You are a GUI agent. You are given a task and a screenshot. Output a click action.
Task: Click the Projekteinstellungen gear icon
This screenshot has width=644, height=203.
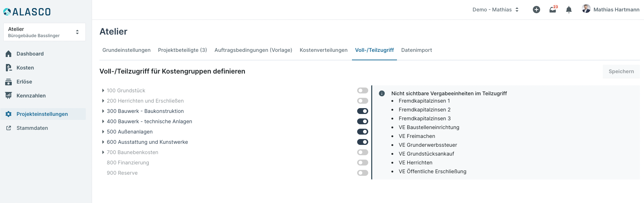pos(8,114)
